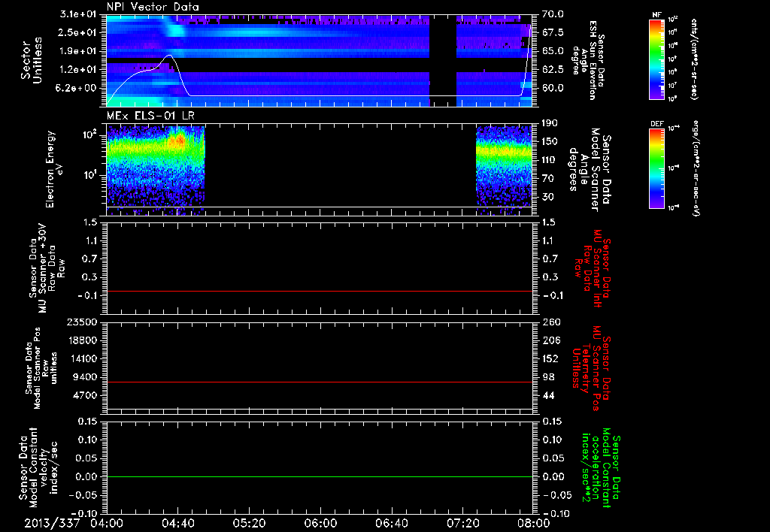Viewport: 770px width, 532px height.
Task: Click the '2013/337' date label
Action: (52, 523)
